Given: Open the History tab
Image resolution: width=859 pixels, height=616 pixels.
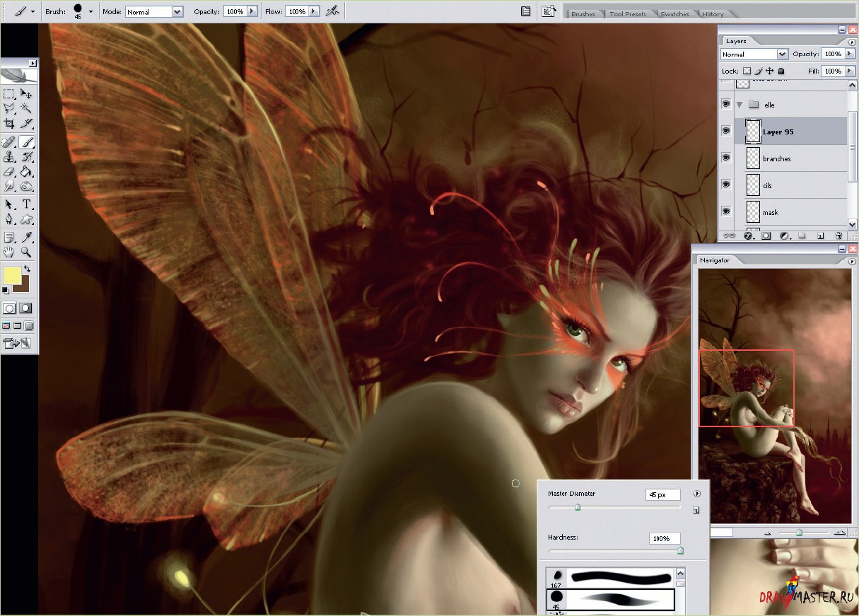Looking at the screenshot, I should tap(713, 13).
